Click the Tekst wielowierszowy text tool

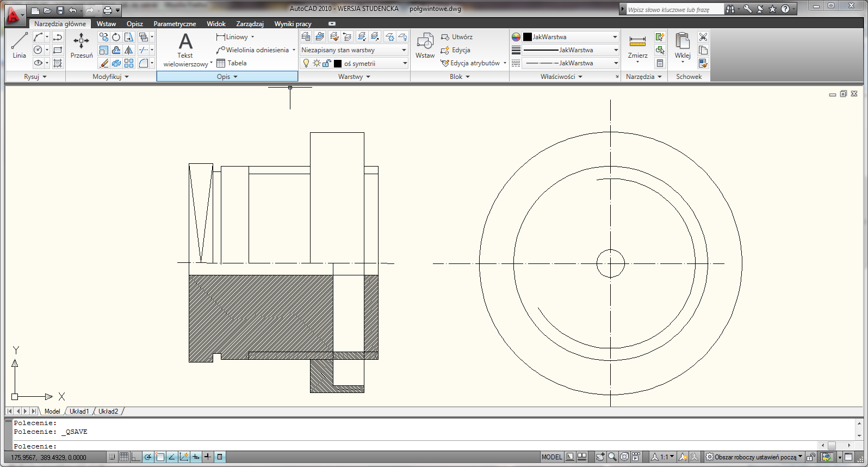185,50
